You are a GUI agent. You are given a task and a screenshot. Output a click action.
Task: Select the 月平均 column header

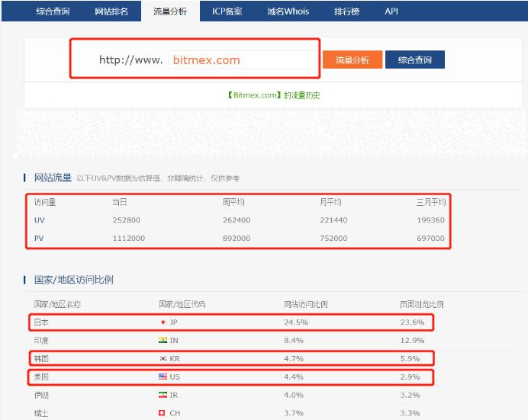(330, 202)
